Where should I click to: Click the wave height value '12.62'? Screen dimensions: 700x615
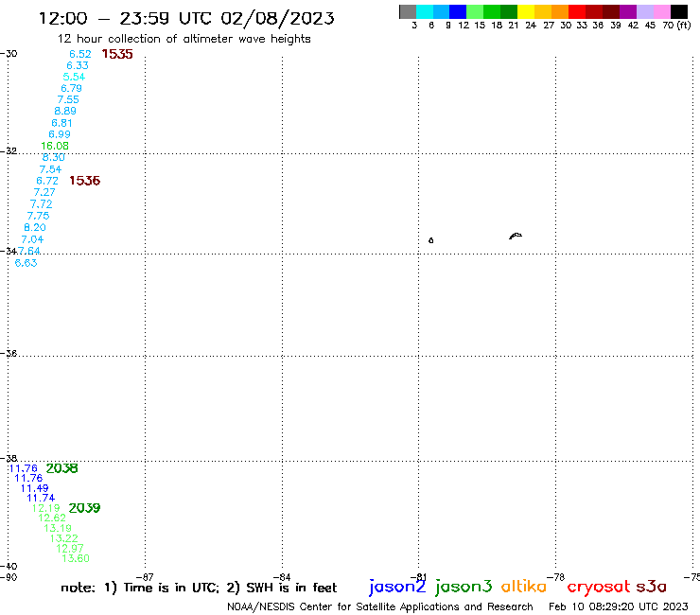tap(52, 518)
